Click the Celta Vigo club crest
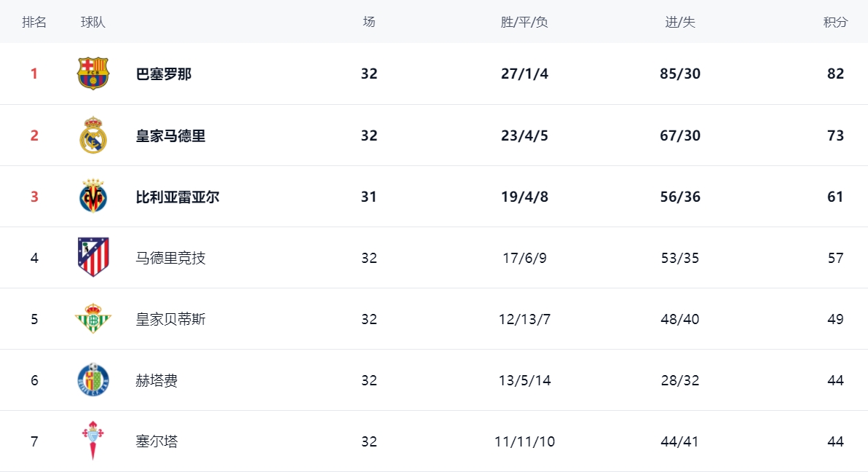The height and width of the screenshot is (472, 868). tap(93, 441)
